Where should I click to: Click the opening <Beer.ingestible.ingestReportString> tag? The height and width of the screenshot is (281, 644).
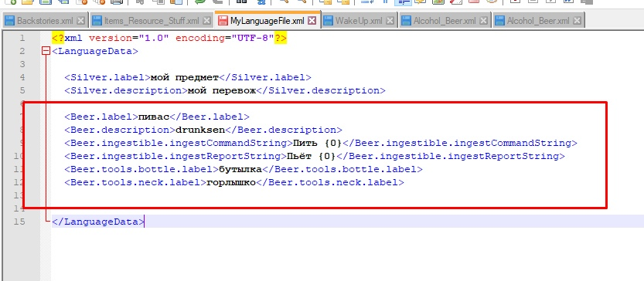pos(175,156)
